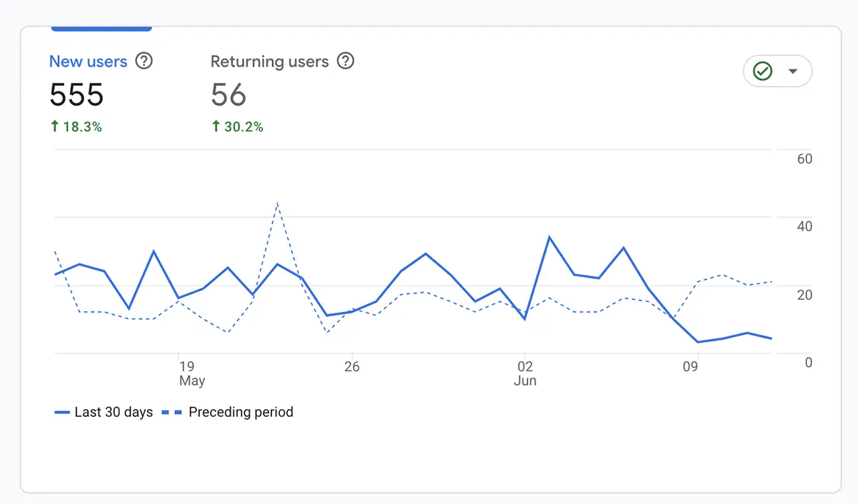Click the upward arrow beside 30.2%
This screenshot has width=857, height=504.
[x=215, y=126]
